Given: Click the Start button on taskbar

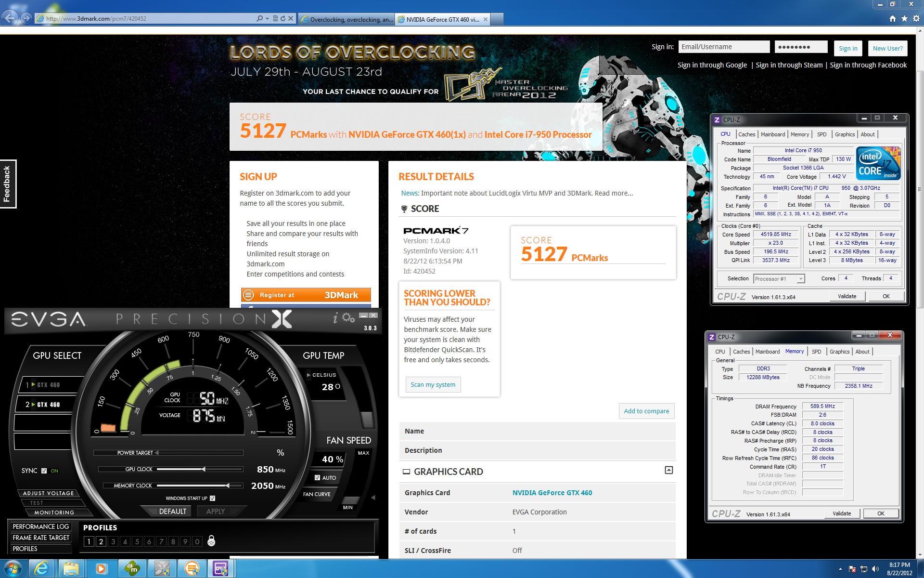Looking at the screenshot, I should coord(13,569).
